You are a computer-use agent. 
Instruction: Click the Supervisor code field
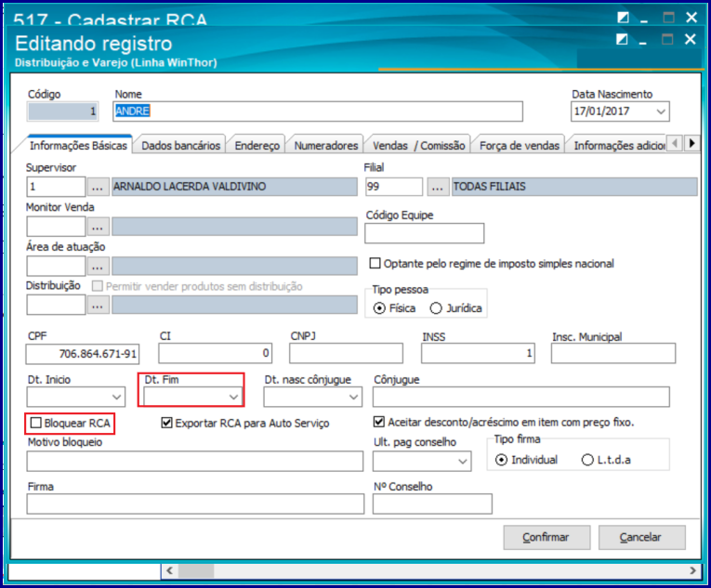coord(56,187)
